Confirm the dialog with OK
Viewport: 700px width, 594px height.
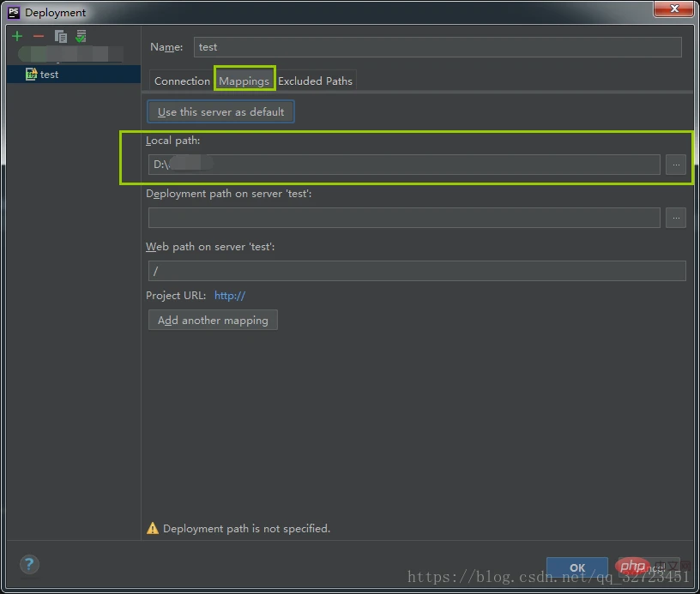click(577, 567)
